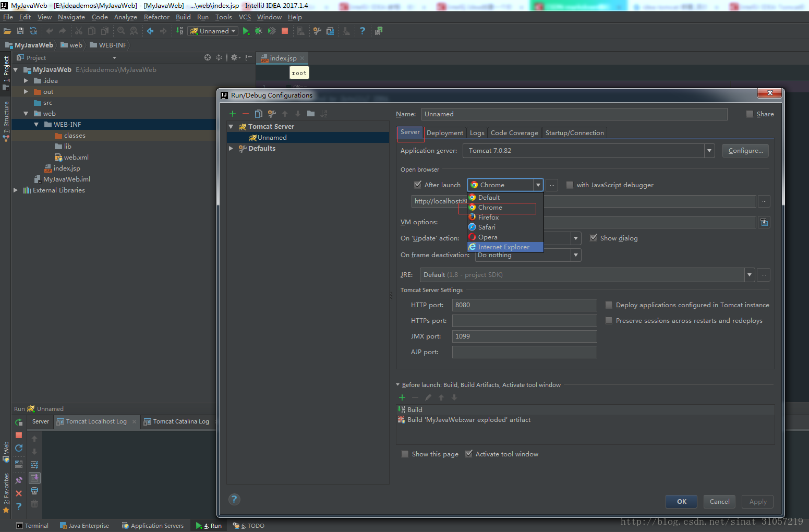Click the Help question mark in the main toolbar
This screenshot has height=532, width=809.
pyautogui.click(x=363, y=31)
